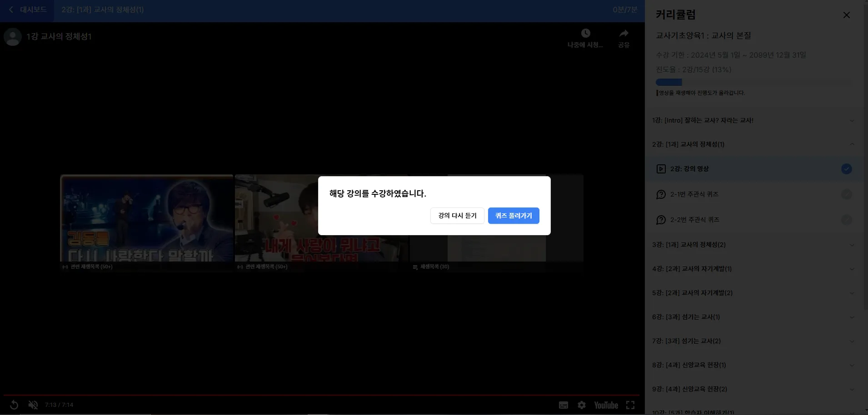Expand '1강: [Intro] 잘하는 교사? 자라는 교사!'
The width and height of the screenshot is (868, 415).
[x=753, y=120]
